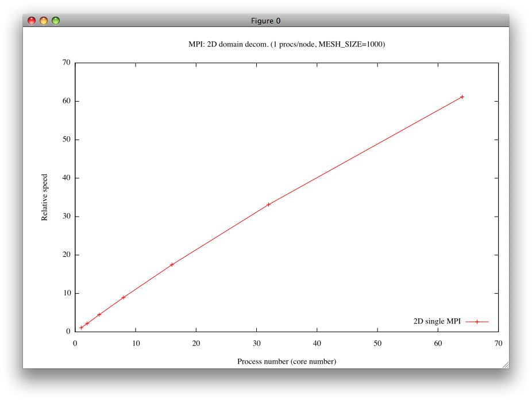Click the y-axis tick label 70
Screen dimensions: 532x400
pos(66,63)
